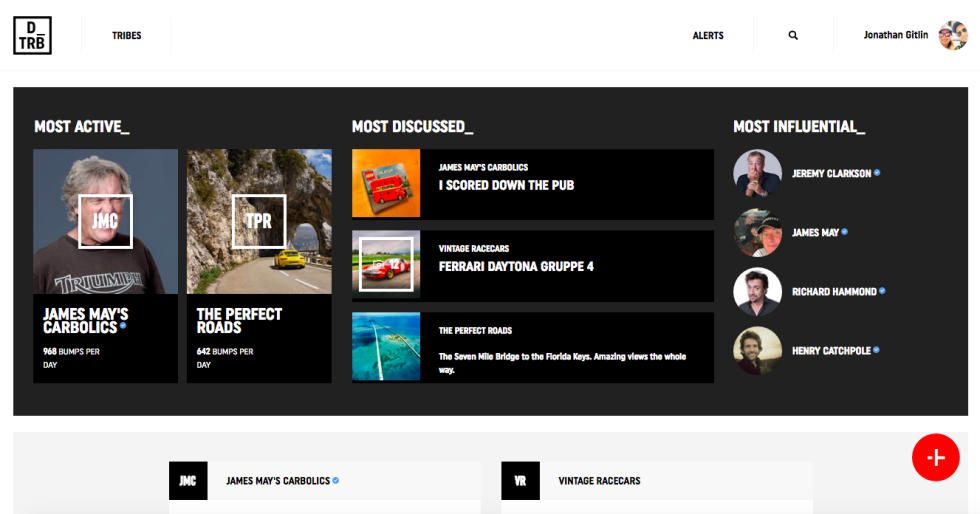
Task: Open the I Scored Down The Pub post
Action: click(x=506, y=186)
